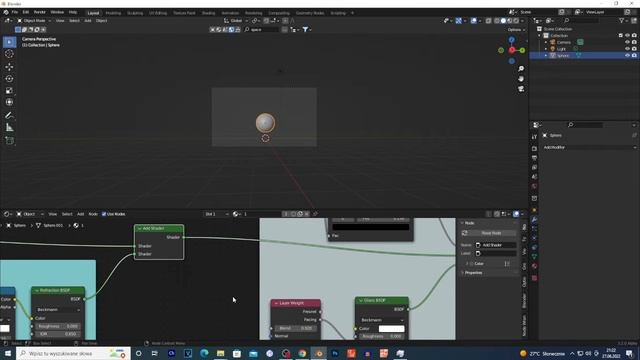
Task: Click the Windows taskbar search field
Action: 73,353
